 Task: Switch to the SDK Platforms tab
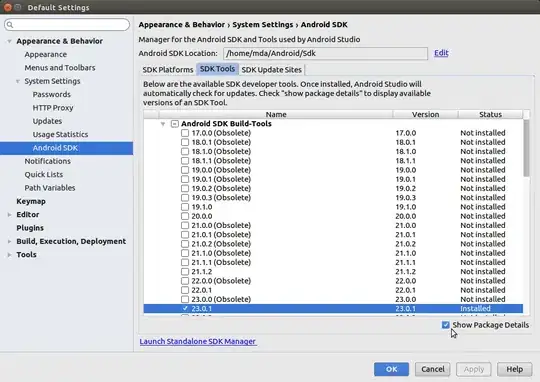click(168, 70)
